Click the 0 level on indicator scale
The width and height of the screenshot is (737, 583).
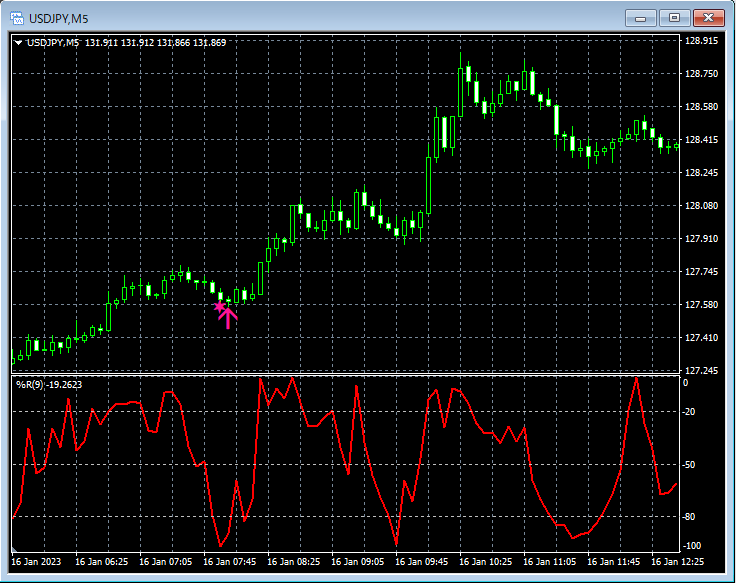(686, 383)
